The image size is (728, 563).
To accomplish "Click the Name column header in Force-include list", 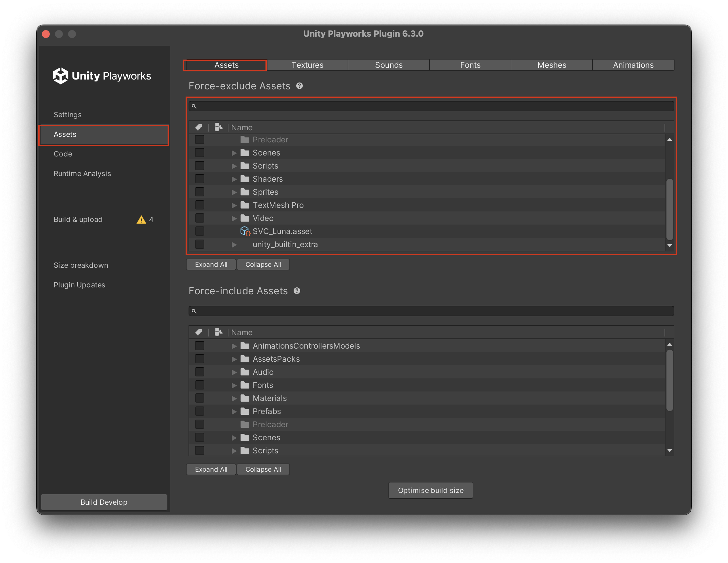I will (x=447, y=332).
